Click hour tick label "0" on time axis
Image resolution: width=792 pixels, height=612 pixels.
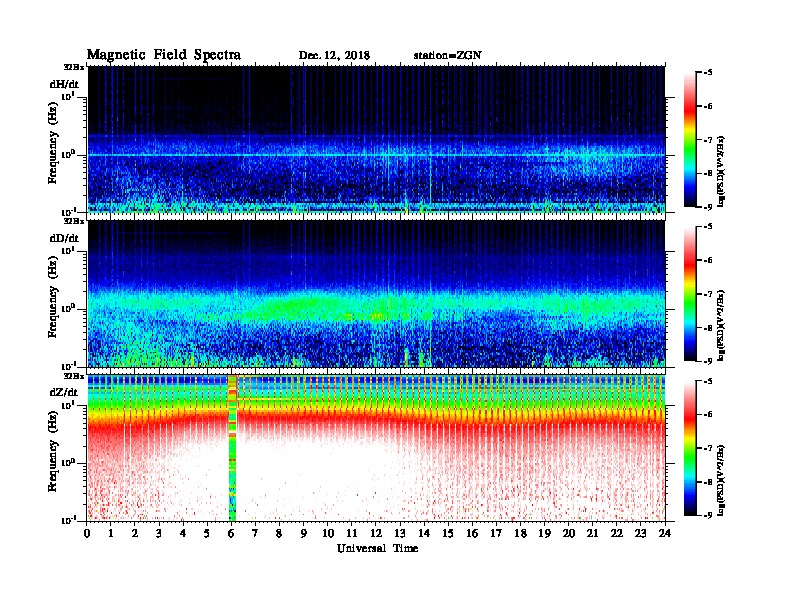[x=87, y=534]
